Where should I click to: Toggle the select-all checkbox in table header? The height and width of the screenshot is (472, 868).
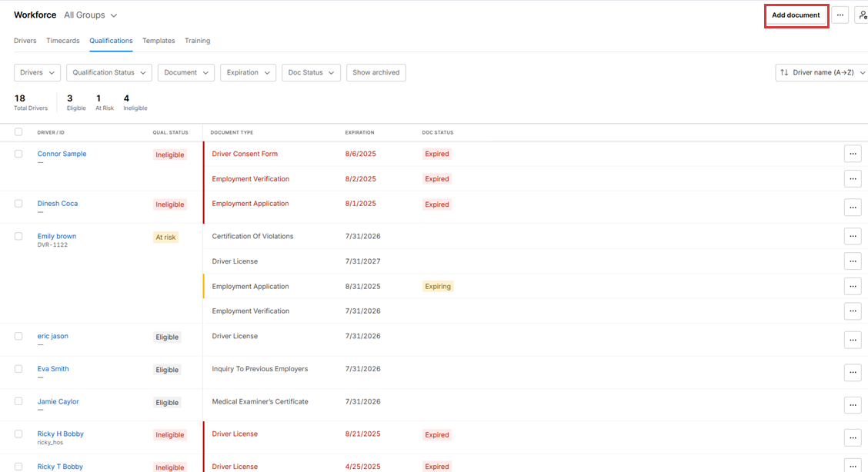pyautogui.click(x=18, y=132)
